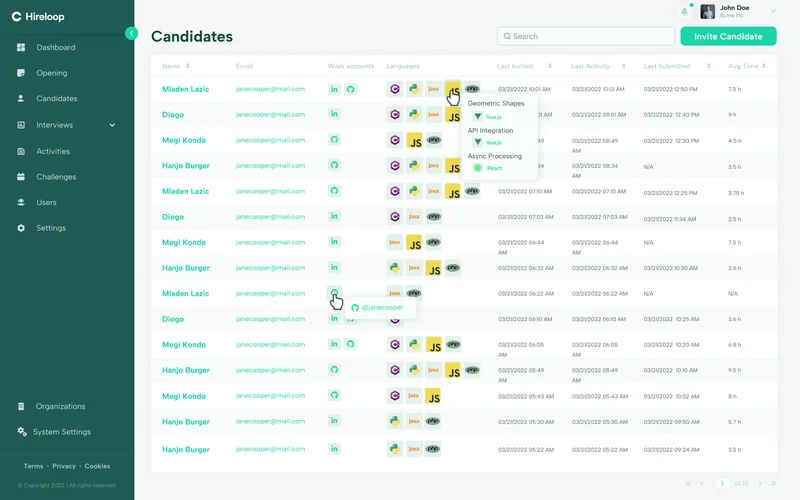Click the Dashboard sidebar icon
This screenshot has width=800, height=500.
click(x=21, y=47)
